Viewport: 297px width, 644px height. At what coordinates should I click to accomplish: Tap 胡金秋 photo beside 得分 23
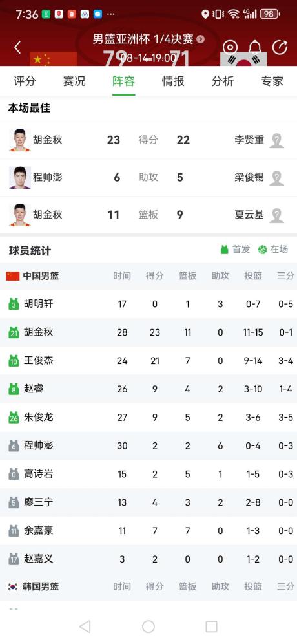pos(20,140)
